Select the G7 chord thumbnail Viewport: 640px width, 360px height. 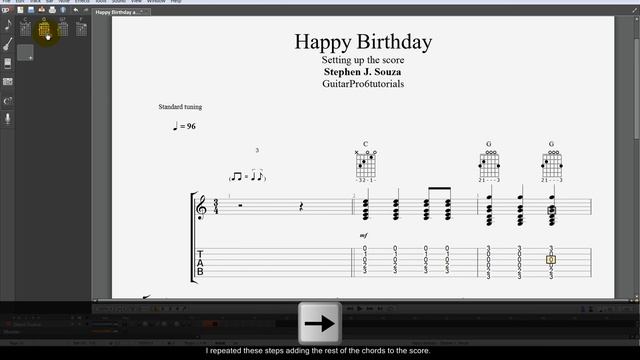[63, 27]
